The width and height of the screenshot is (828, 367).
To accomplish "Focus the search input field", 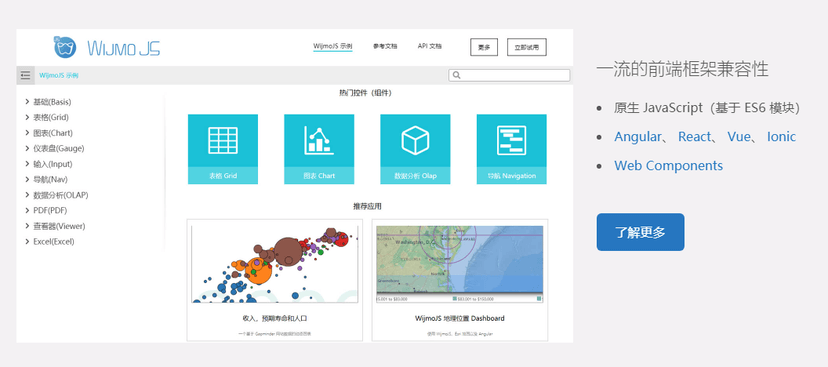I will 509,76.
